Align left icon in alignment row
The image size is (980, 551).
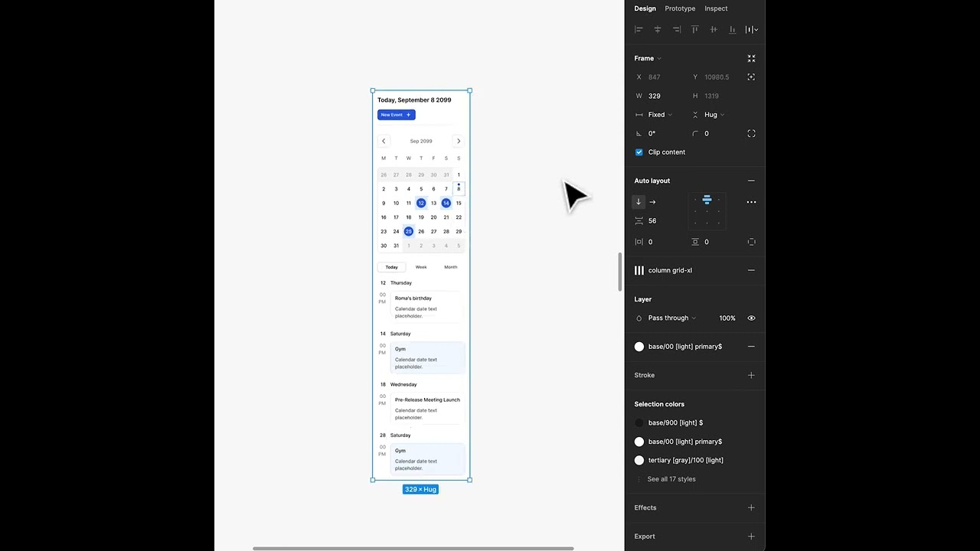coord(639,29)
